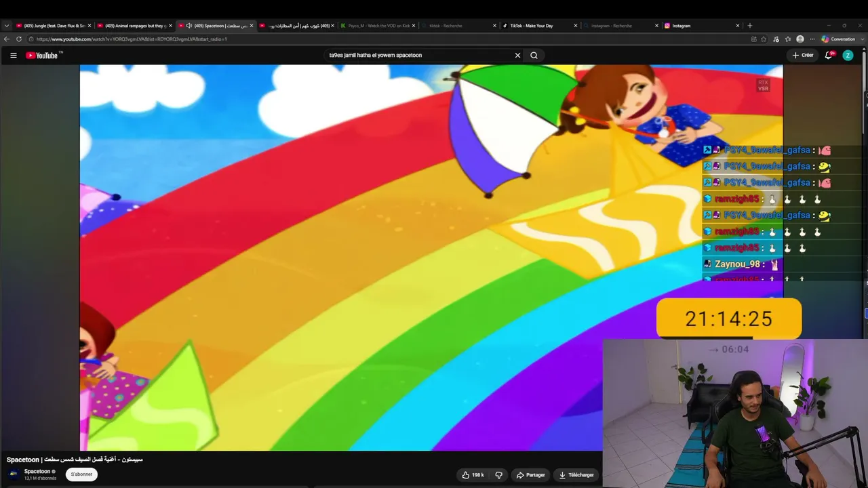This screenshot has height=488, width=868.
Task: Open the Spacetoon channel name link
Action: pyautogui.click(x=37, y=472)
